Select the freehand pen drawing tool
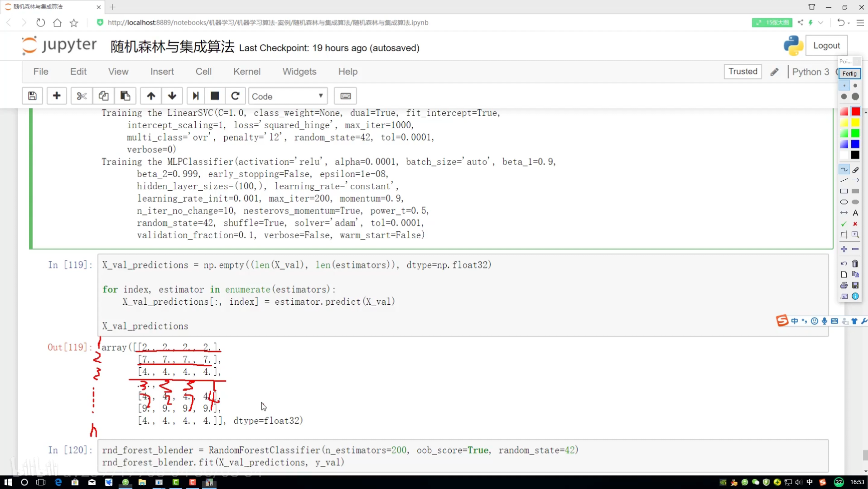Viewport: 868px width, 489px height. pyautogui.click(x=844, y=170)
